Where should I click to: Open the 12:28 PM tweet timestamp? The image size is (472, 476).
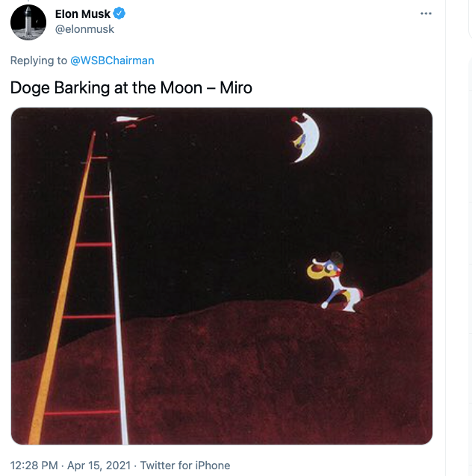(x=34, y=466)
